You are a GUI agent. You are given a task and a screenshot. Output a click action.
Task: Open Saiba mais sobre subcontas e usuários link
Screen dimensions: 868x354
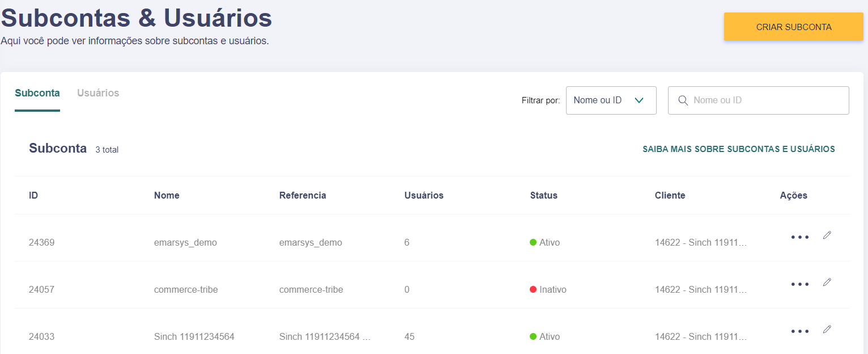pyautogui.click(x=738, y=149)
